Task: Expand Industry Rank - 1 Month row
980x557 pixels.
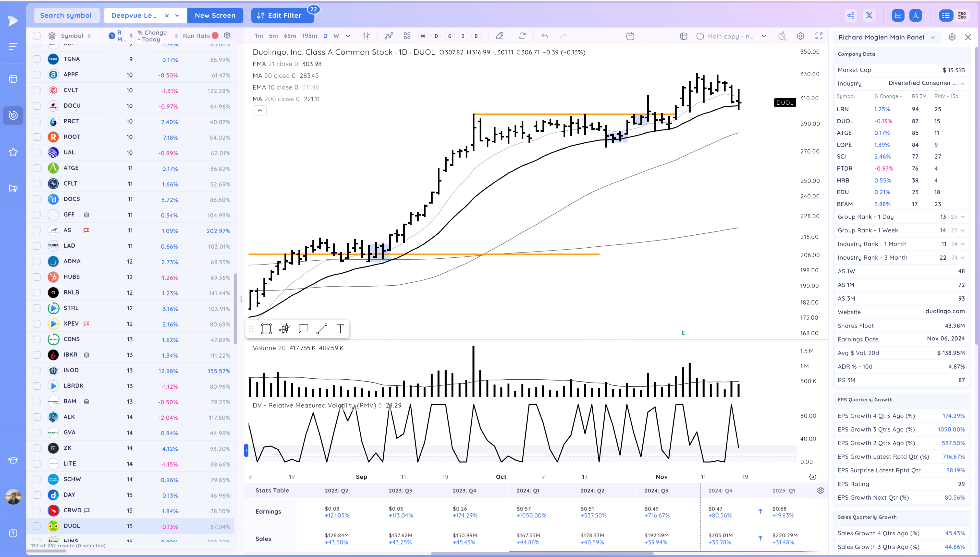Action: click(962, 244)
